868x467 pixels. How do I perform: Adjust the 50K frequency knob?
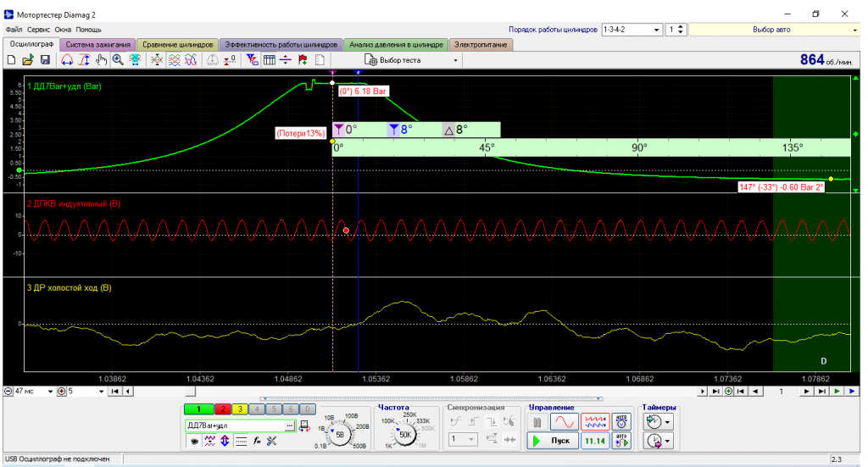[x=406, y=434]
